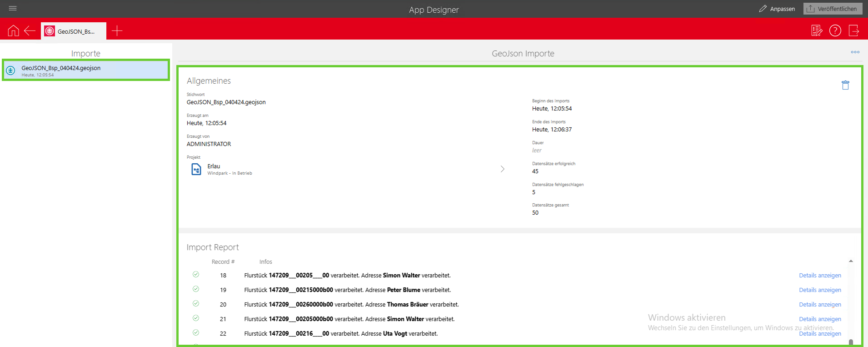The width and height of the screenshot is (868, 347).
Task: Click the back arrow icon
Action: (x=30, y=30)
